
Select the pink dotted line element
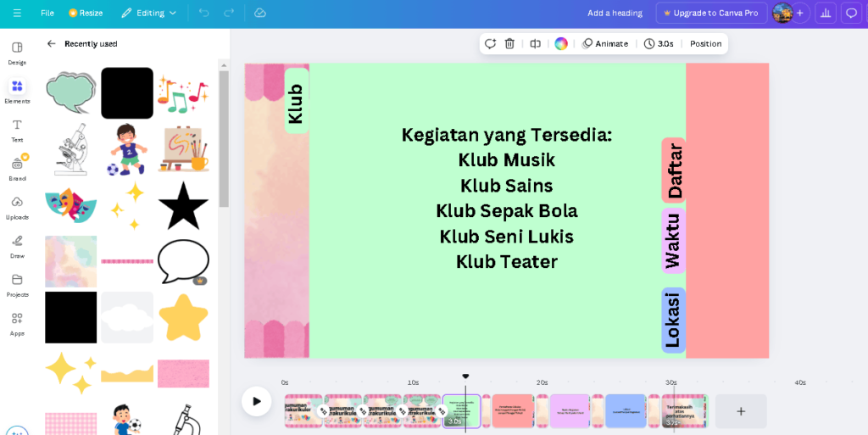[127, 260]
